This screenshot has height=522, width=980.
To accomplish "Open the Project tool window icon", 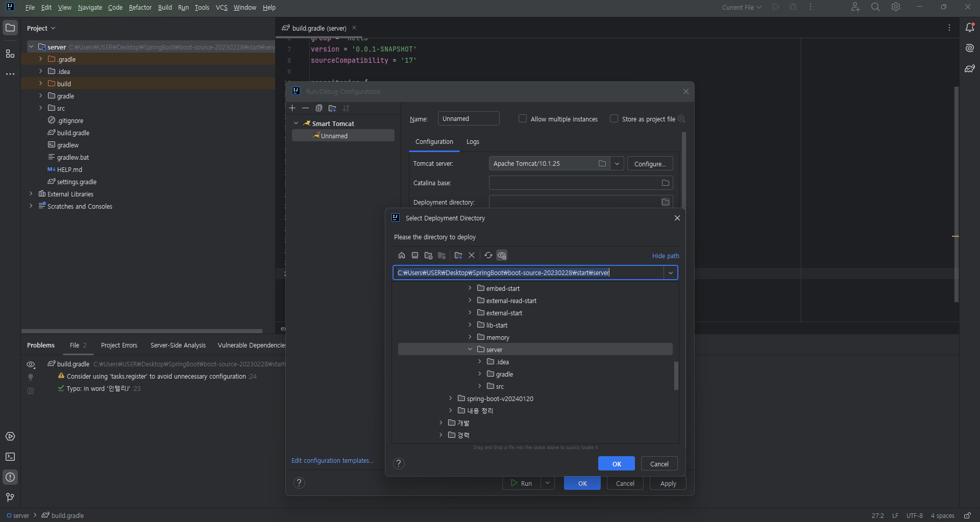I will point(10,28).
